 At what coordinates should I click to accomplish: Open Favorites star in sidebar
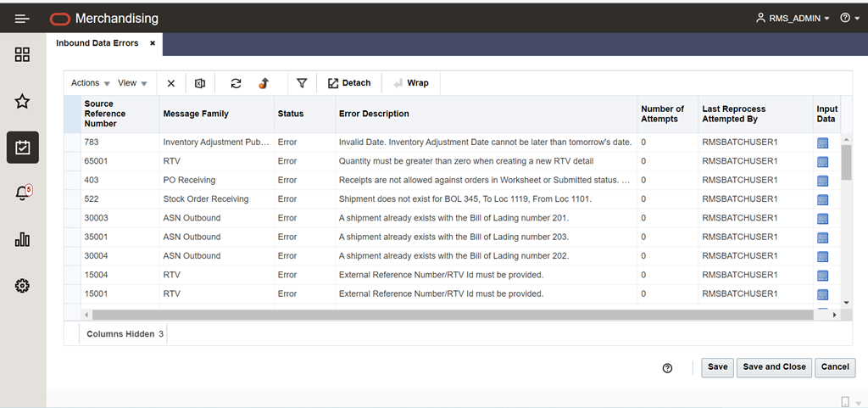[22, 101]
